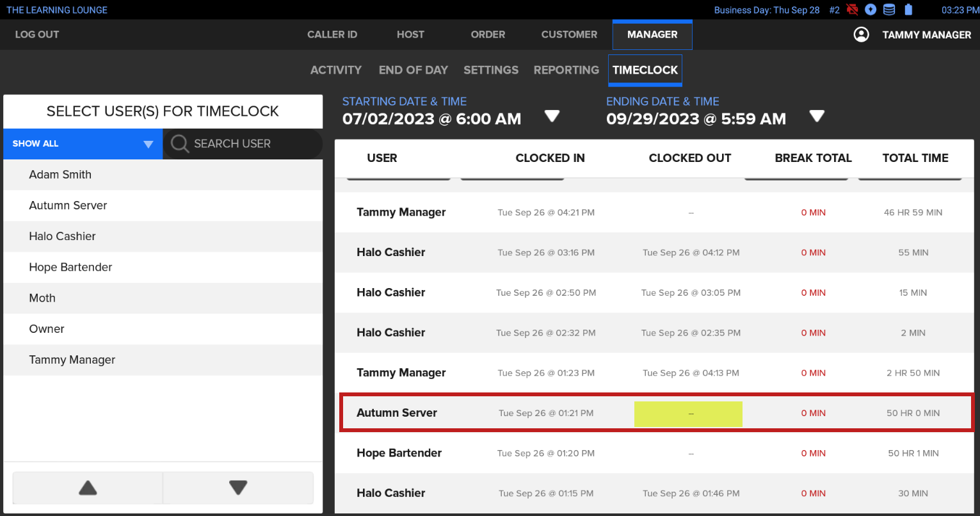Click the magnifier icon in user search

pos(180,144)
